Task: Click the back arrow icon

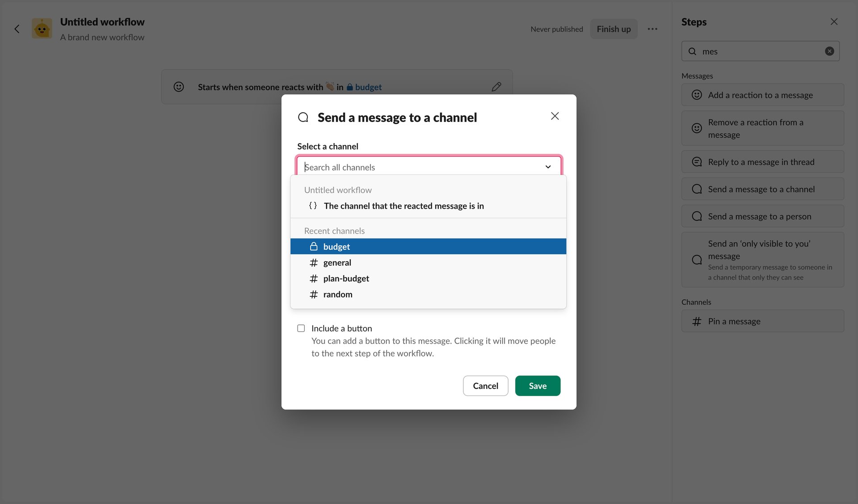Action: pos(17,29)
